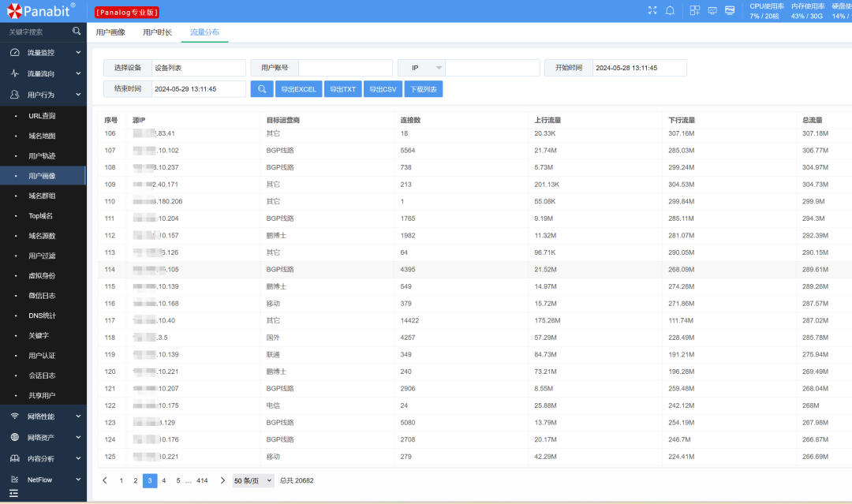Click the IP address input field
The width and height of the screenshot is (852, 504).
pyautogui.click(x=492, y=68)
